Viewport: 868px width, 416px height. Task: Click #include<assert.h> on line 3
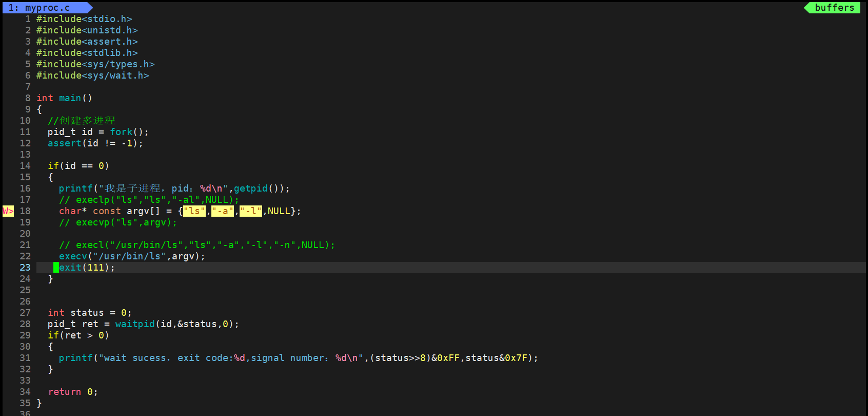point(87,42)
